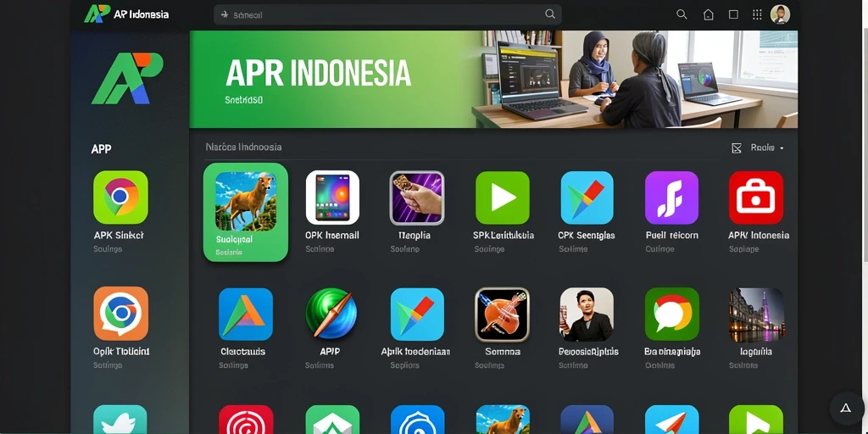
Task: Click the large AP logo in sidebar
Action: click(127, 79)
